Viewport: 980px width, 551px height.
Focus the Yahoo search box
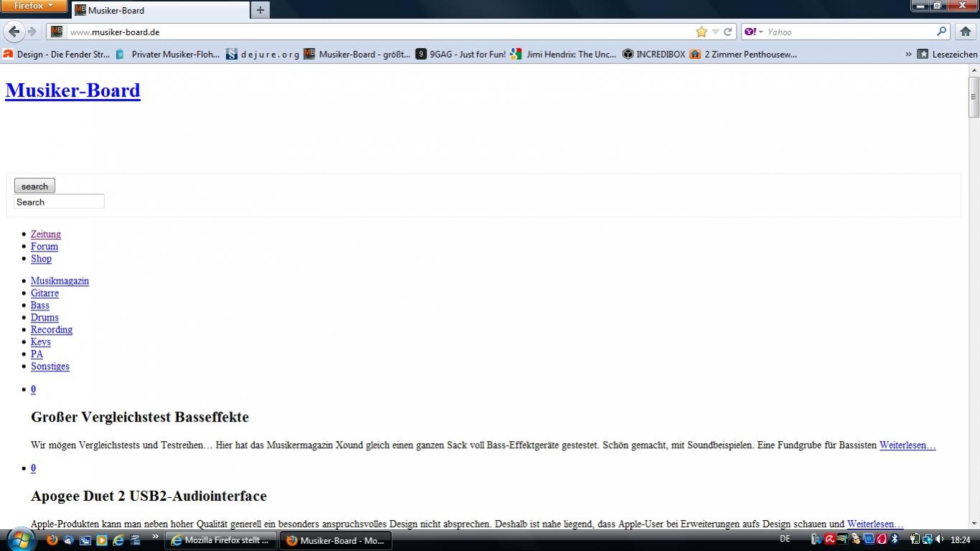pos(846,32)
